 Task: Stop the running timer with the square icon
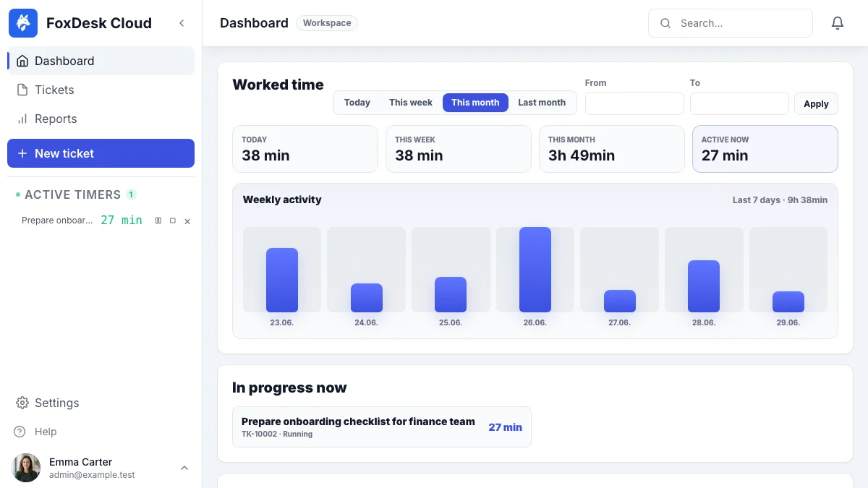pos(173,221)
